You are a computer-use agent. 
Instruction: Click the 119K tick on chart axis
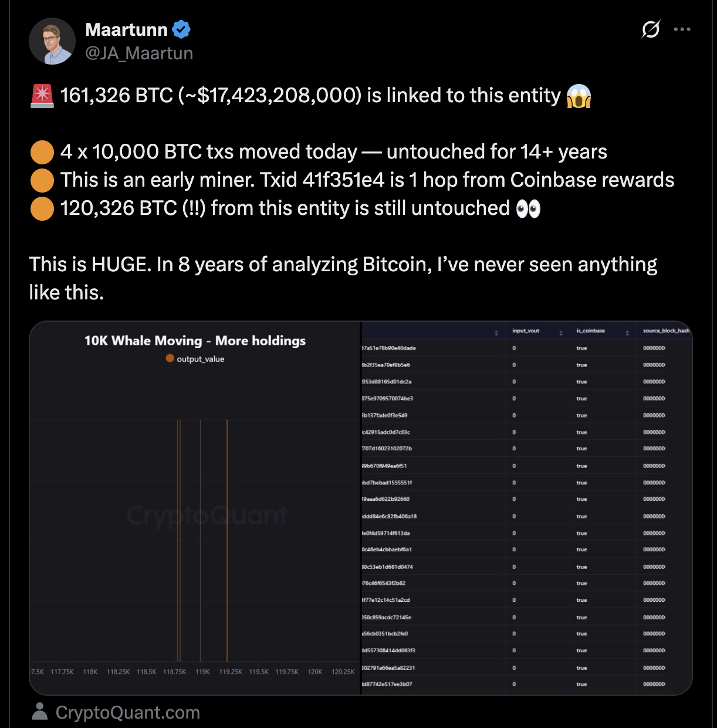coord(202,672)
